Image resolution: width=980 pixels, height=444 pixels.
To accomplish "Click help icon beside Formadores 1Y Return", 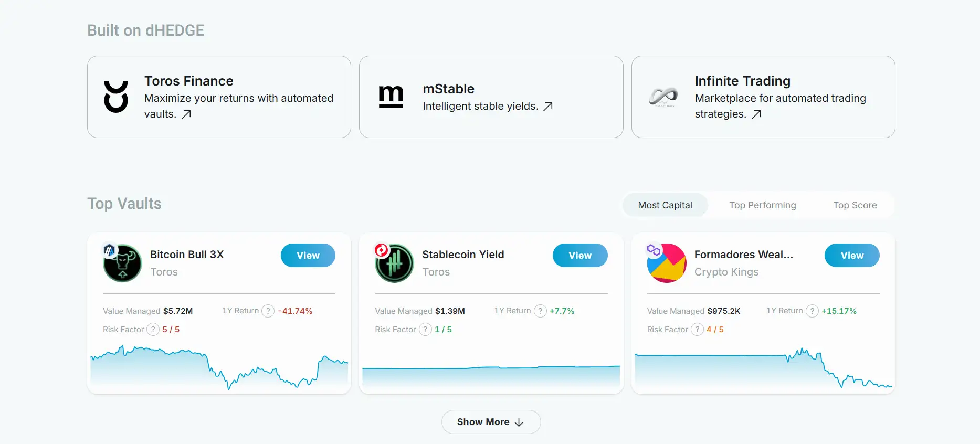I will click(x=812, y=311).
